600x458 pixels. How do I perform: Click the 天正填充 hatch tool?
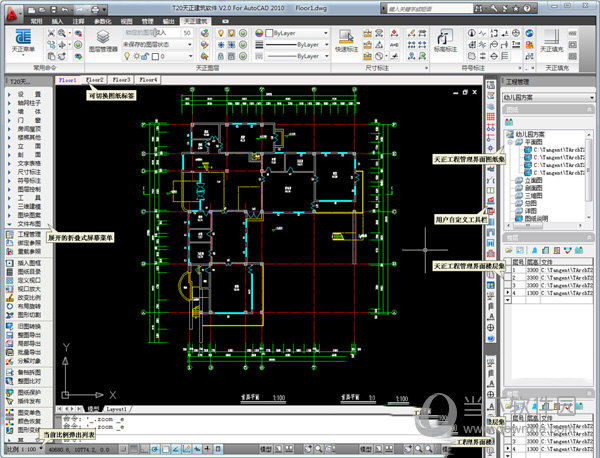coord(551,41)
